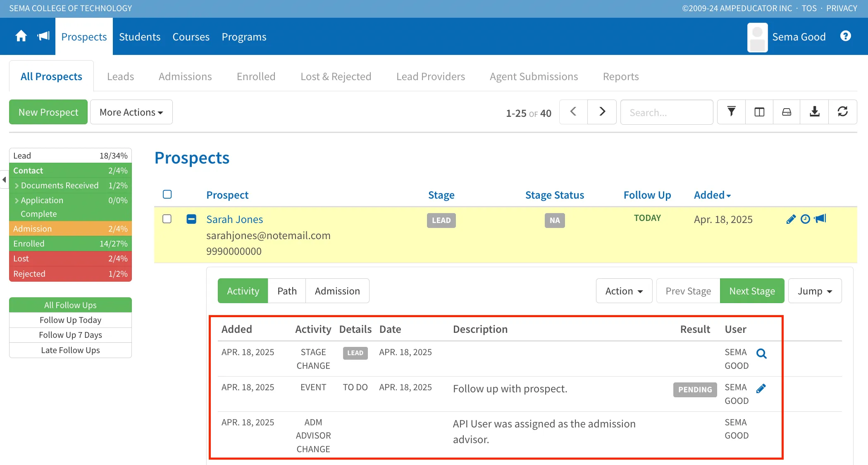Go to the Home icon

[x=21, y=36]
